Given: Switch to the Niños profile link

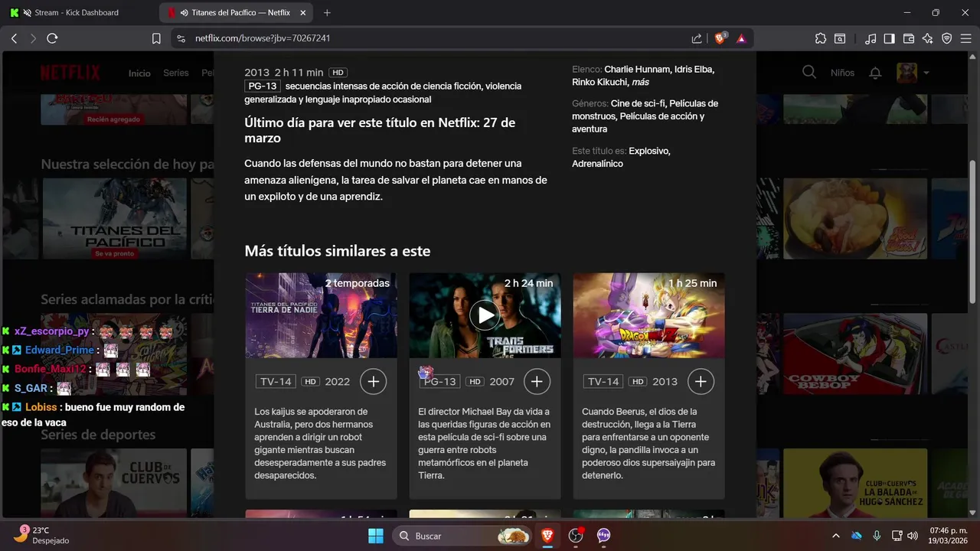Looking at the screenshot, I should click(x=842, y=73).
